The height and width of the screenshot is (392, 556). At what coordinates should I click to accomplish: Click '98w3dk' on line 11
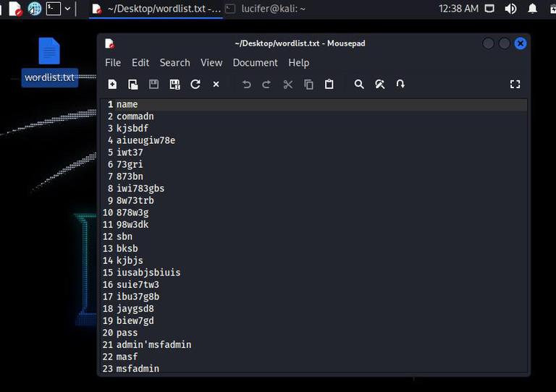(x=132, y=224)
